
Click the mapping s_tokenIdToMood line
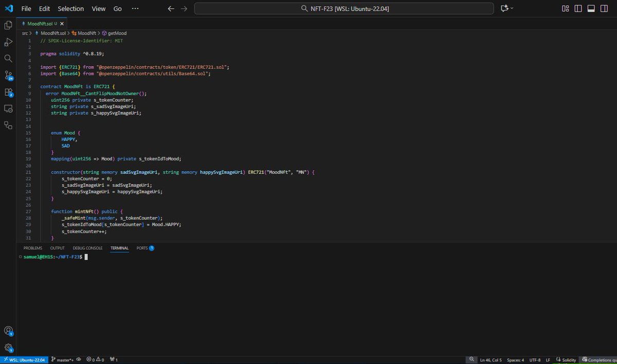coord(116,158)
